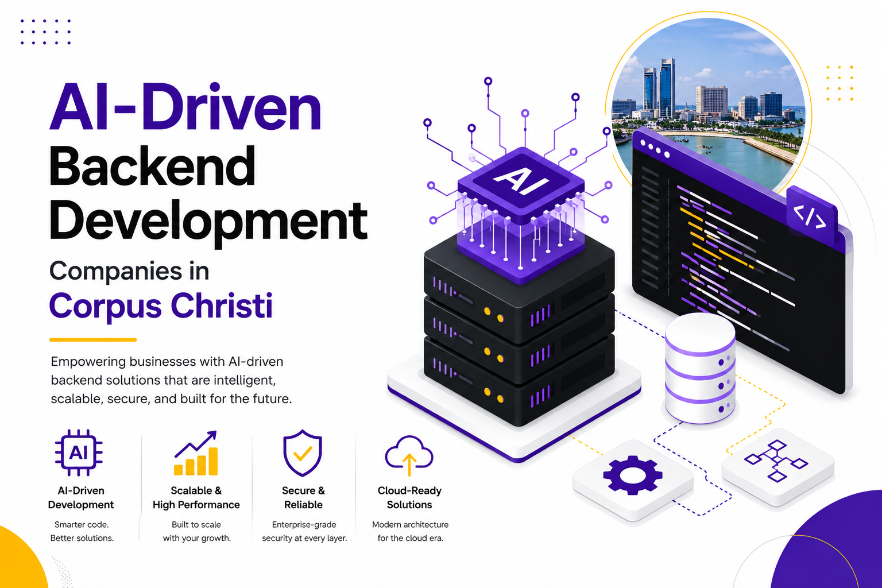The height and width of the screenshot is (588, 882).
Task: Click the "Cloud-Ready Solutions" label
Action: 409,498
